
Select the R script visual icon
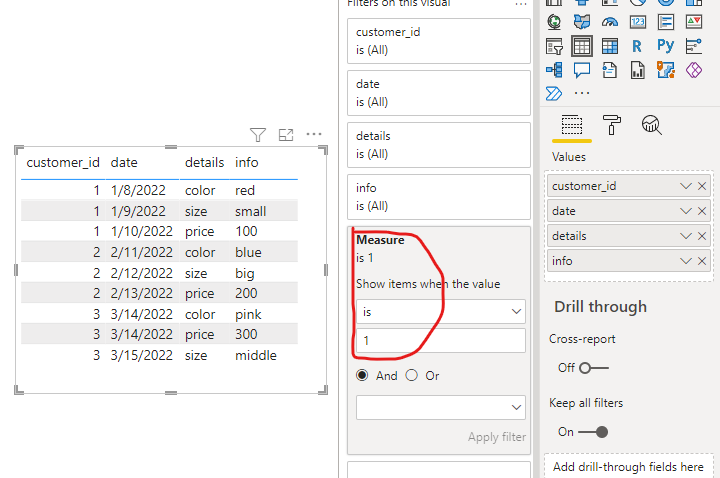pos(637,46)
